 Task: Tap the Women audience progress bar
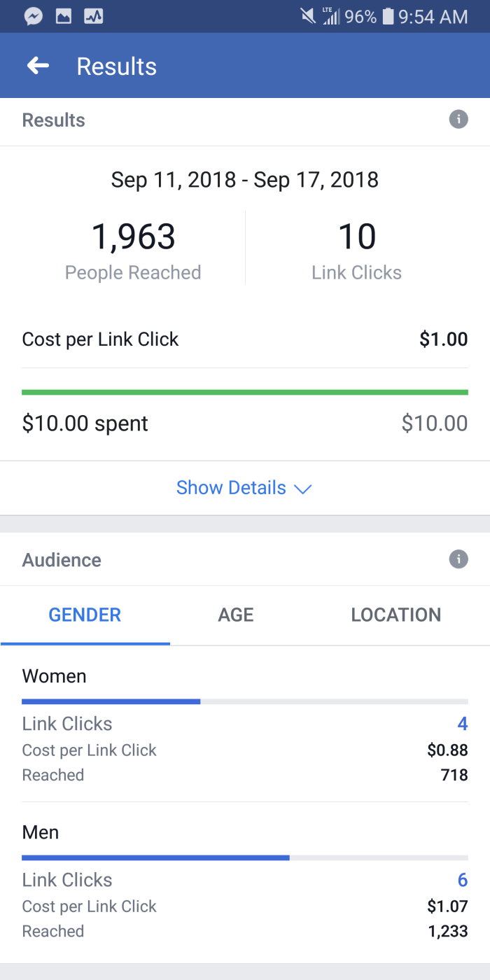pos(245,701)
